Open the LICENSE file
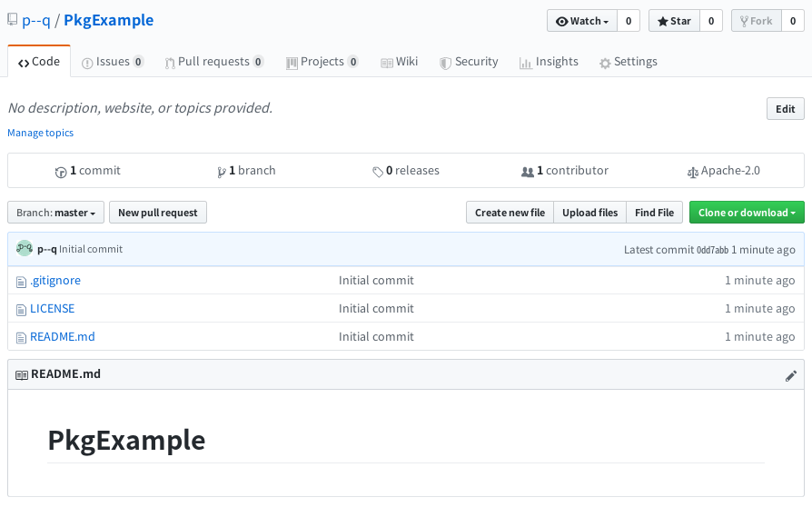The image size is (812, 507). (x=53, y=308)
